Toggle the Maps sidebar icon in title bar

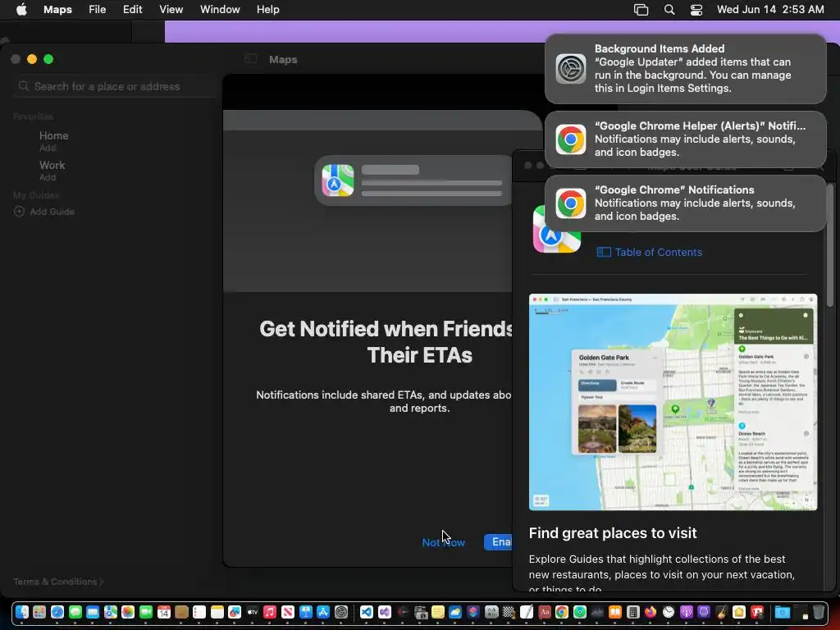click(x=250, y=59)
